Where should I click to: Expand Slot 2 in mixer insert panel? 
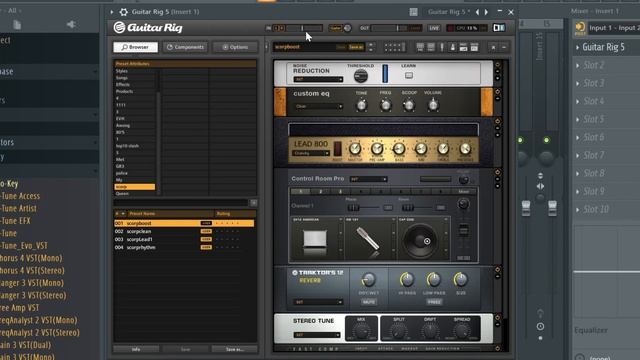click(578, 65)
